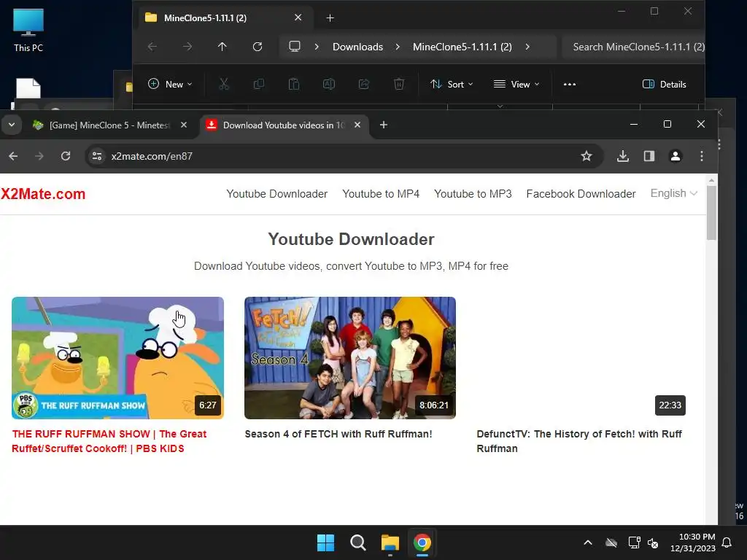Viewport: 747px width, 560px height.
Task: Click the Cut scissors icon in Explorer
Action: click(224, 85)
